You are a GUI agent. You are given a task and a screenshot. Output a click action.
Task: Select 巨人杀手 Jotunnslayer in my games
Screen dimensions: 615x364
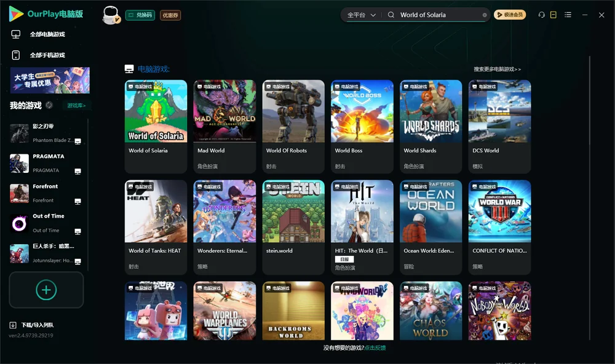[46, 253]
